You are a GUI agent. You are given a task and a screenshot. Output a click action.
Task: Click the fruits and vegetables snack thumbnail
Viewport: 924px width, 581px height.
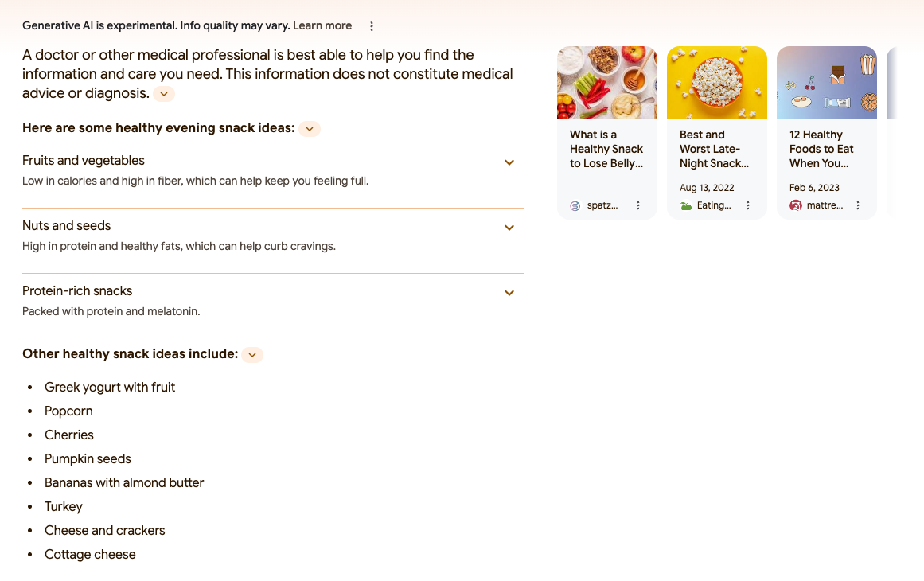tap(607, 83)
